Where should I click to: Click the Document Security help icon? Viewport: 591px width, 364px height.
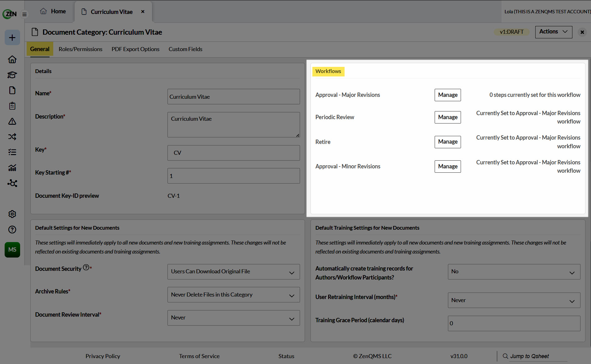86,267
